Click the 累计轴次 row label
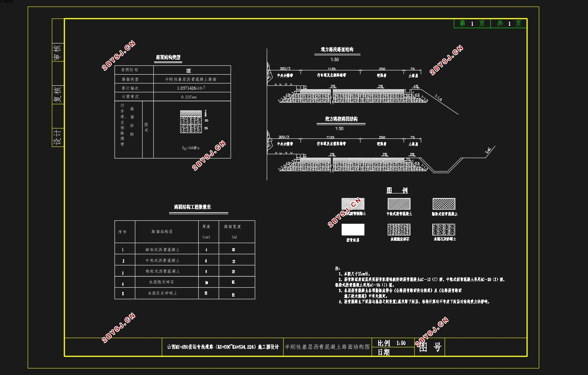This screenshot has height=375, width=588. [x=130, y=88]
